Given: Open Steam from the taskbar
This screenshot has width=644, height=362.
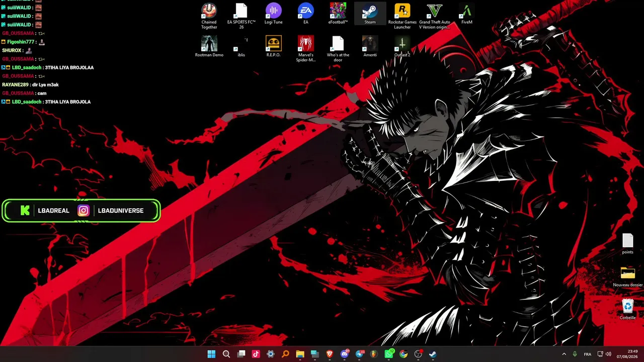Looking at the screenshot, I should tap(433, 354).
